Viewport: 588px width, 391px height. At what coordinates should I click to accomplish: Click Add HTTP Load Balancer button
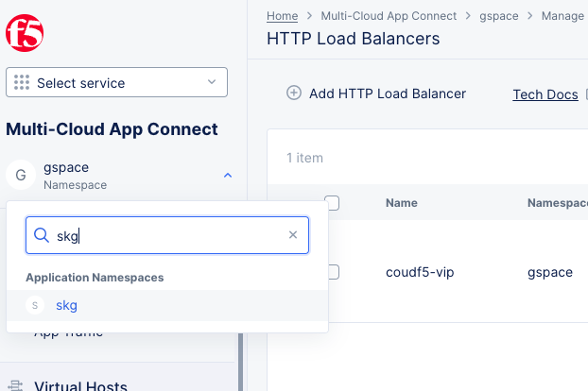tap(387, 93)
